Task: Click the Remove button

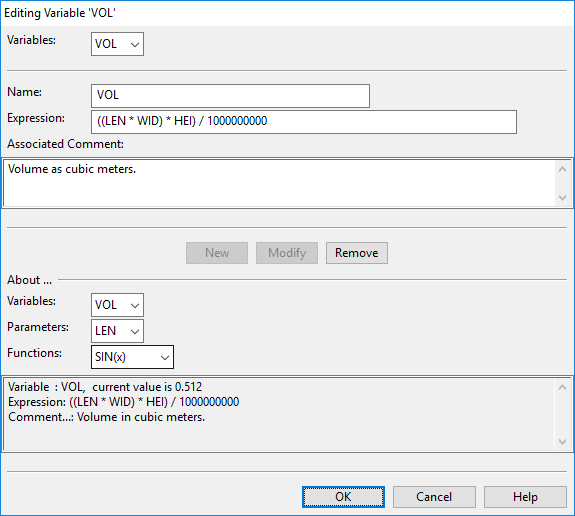Action: [357, 253]
